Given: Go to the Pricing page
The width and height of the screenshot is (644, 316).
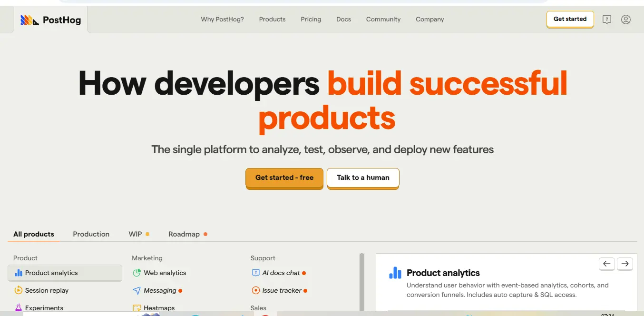Looking at the screenshot, I should [x=311, y=20].
